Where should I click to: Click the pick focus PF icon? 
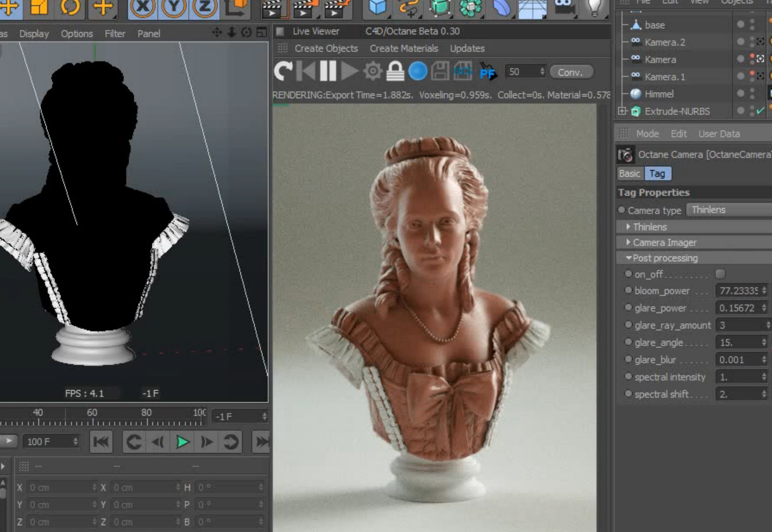487,71
